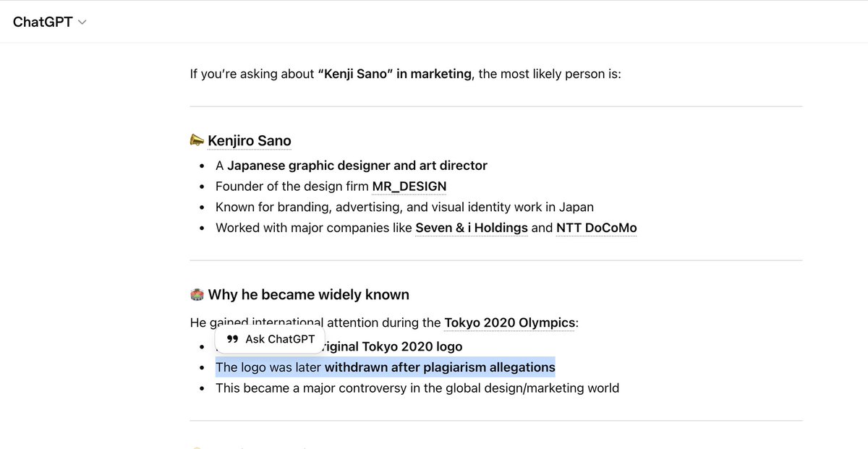
Task: Click the 'Why he became widely known' heading
Action: point(309,294)
